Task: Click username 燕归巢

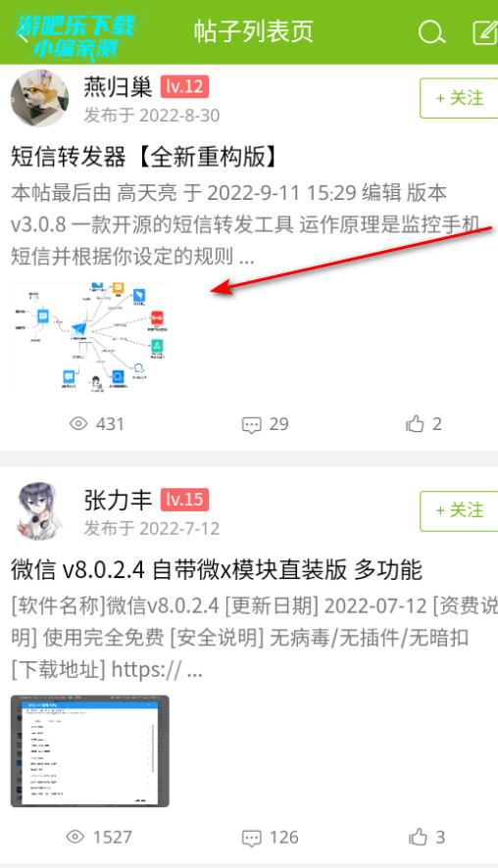Action: point(118,86)
